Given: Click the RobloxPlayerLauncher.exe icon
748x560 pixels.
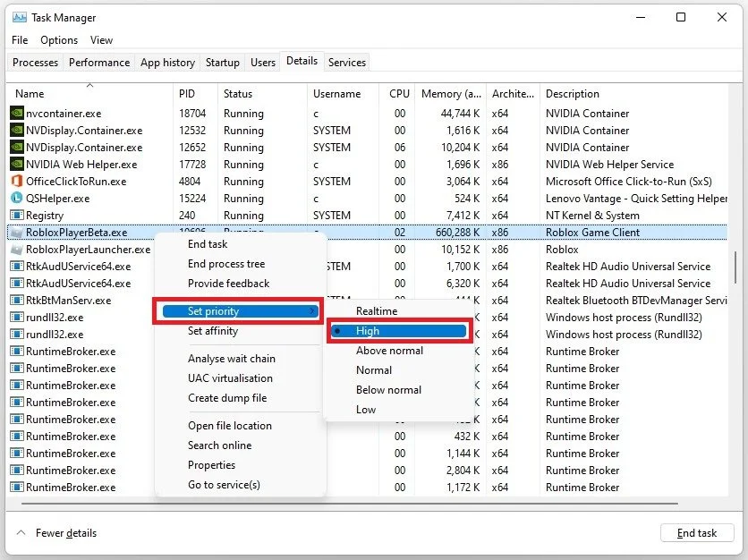Looking at the screenshot, I should [x=17, y=249].
